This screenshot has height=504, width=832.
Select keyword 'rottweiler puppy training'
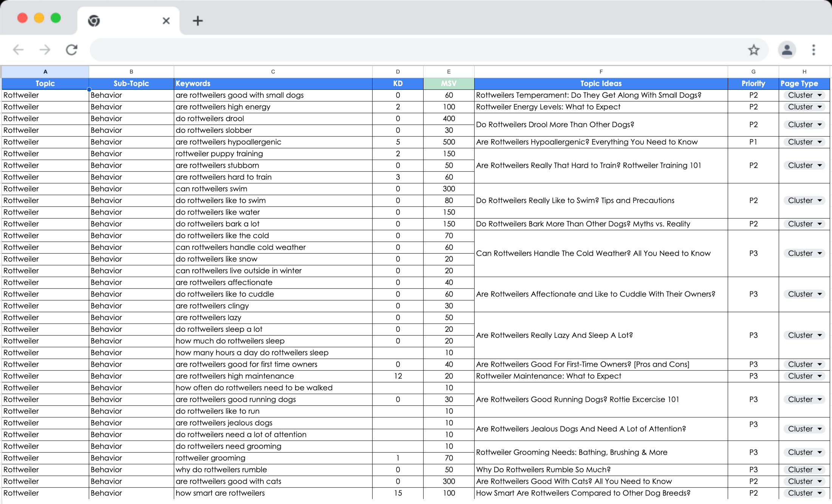tap(273, 154)
